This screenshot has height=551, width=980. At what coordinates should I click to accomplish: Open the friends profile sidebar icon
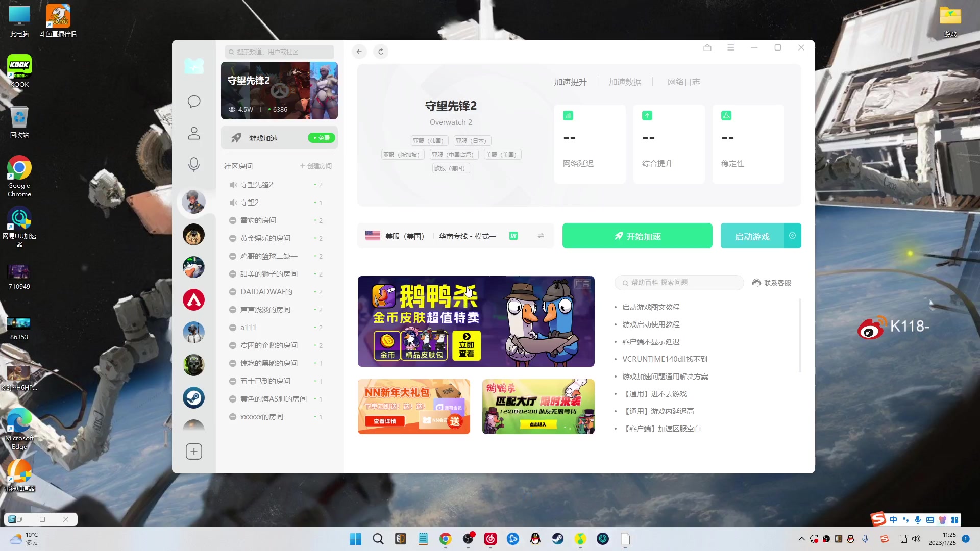coord(194,134)
